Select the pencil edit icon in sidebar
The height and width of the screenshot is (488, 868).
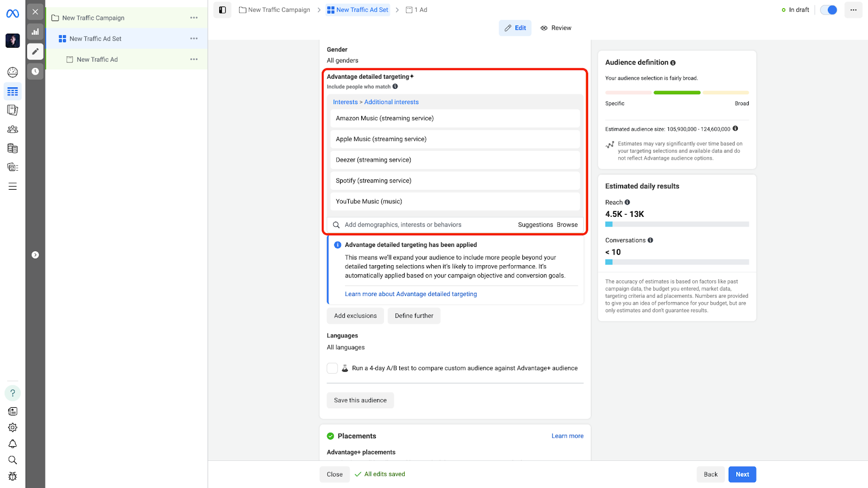[35, 52]
